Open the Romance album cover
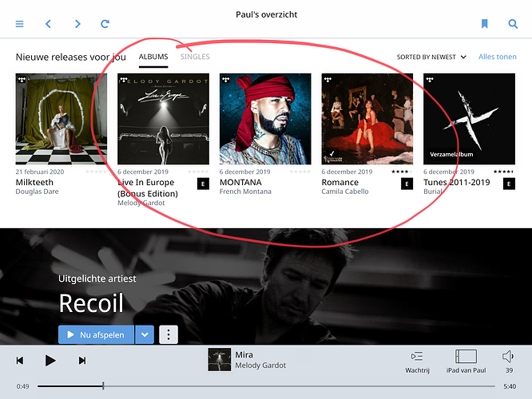 (x=367, y=119)
